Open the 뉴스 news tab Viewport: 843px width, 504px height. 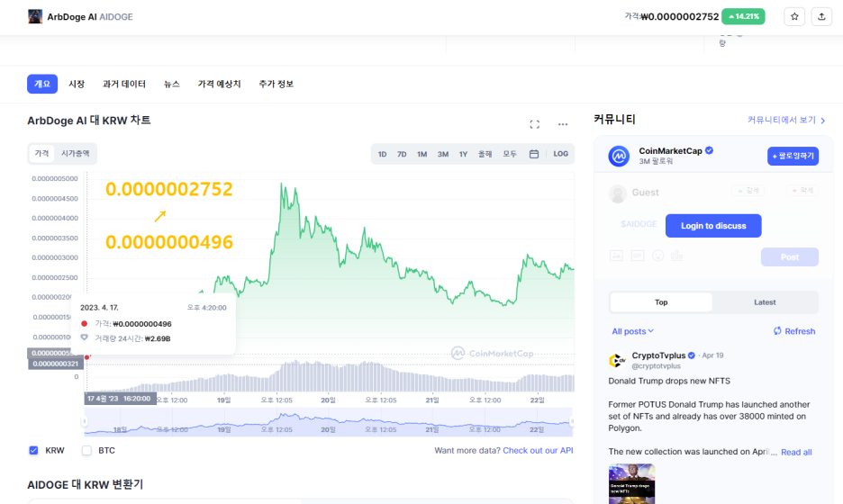pyautogui.click(x=171, y=84)
